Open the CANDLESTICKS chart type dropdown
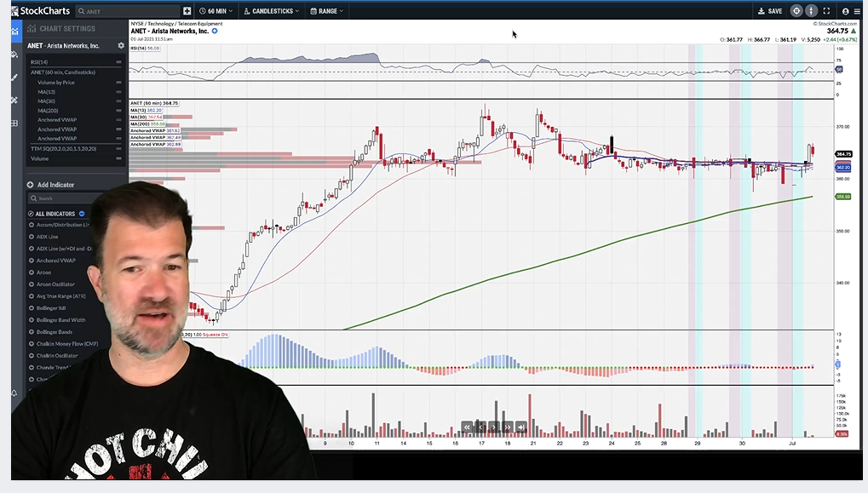 (271, 11)
